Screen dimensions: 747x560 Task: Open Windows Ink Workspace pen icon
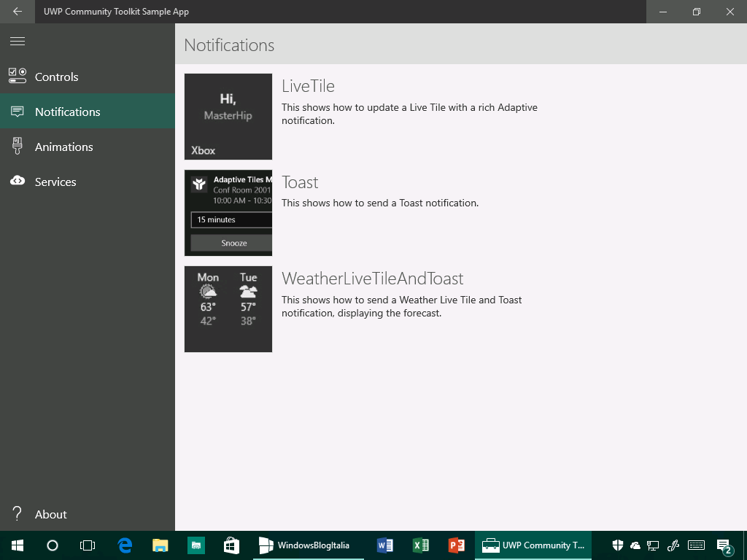(673, 545)
